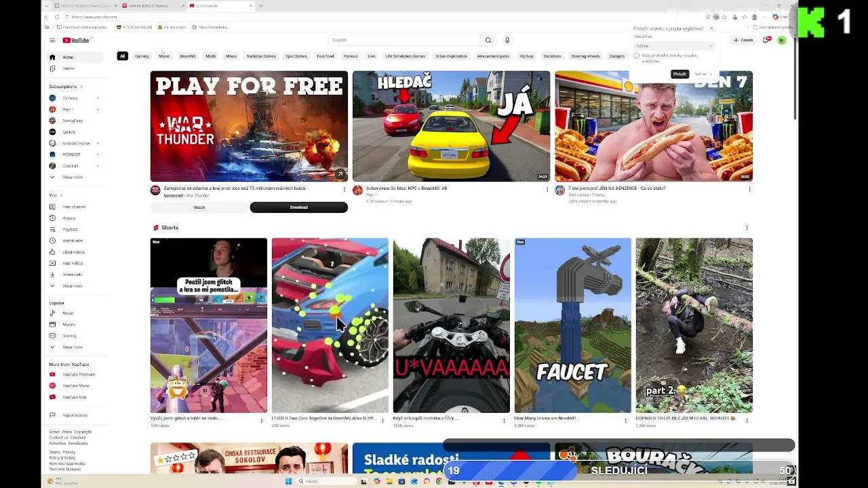Click the Windows taskbar search box

tap(325, 481)
